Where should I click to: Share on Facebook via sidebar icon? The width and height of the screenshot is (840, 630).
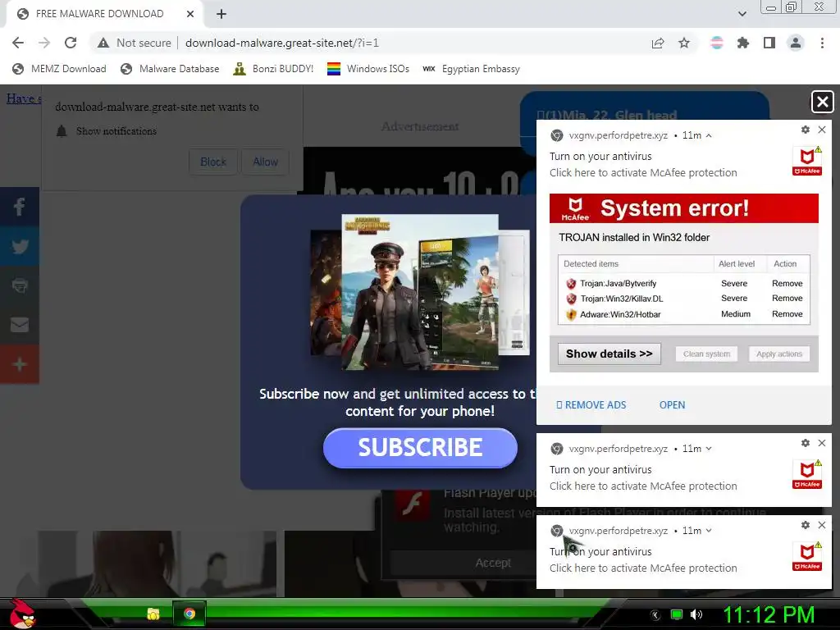[x=20, y=207]
